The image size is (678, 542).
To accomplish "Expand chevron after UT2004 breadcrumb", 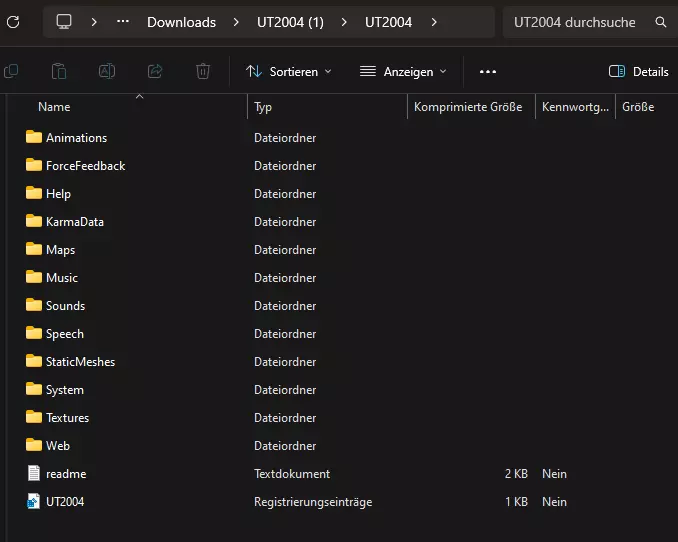I will [x=434, y=22].
